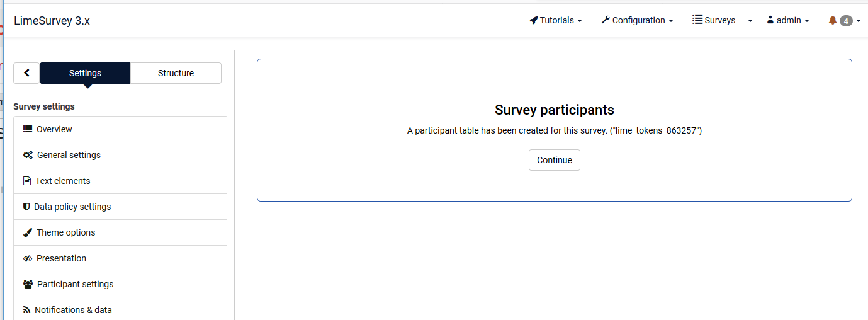868x320 pixels.
Task: Open the admin user dropdown
Action: [x=788, y=20]
